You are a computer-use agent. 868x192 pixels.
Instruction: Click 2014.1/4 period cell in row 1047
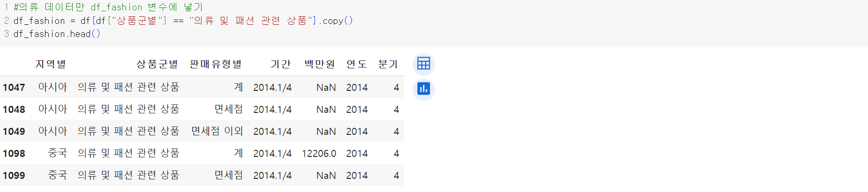[x=272, y=88]
